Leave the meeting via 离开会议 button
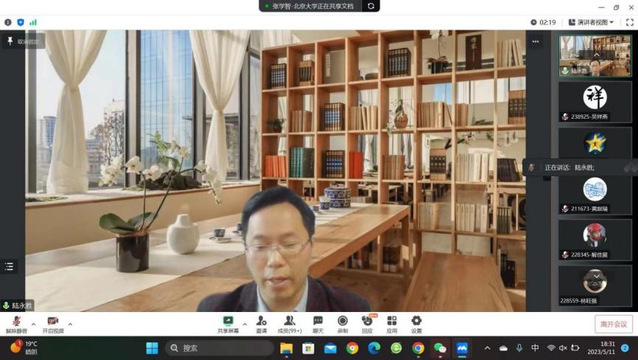This screenshot has height=360, width=638. click(614, 324)
